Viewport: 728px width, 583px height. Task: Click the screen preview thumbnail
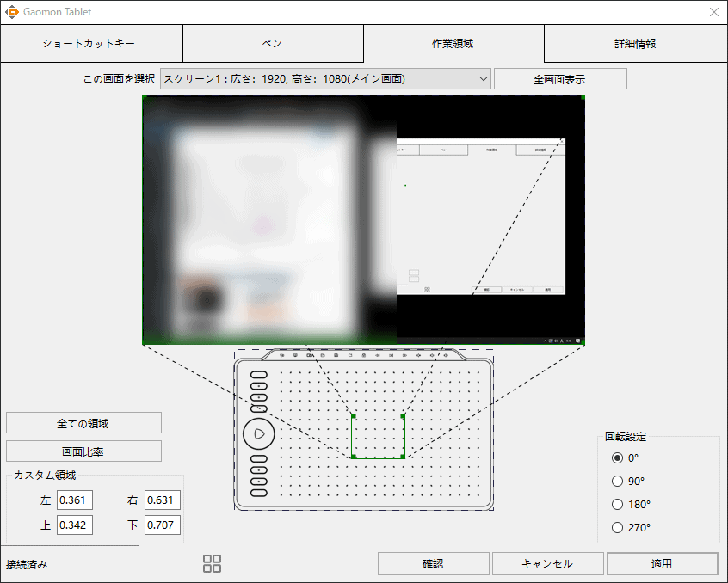point(363,220)
